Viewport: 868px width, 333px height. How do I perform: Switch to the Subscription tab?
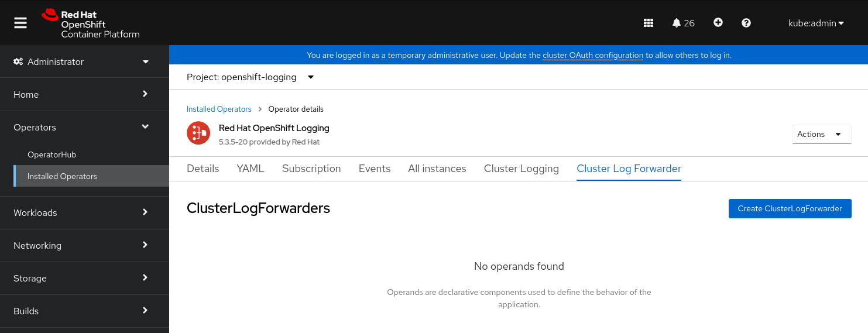coord(311,169)
